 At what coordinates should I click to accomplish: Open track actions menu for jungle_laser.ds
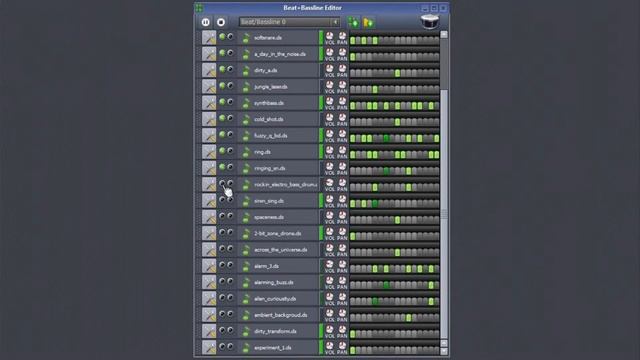click(x=209, y=87)
